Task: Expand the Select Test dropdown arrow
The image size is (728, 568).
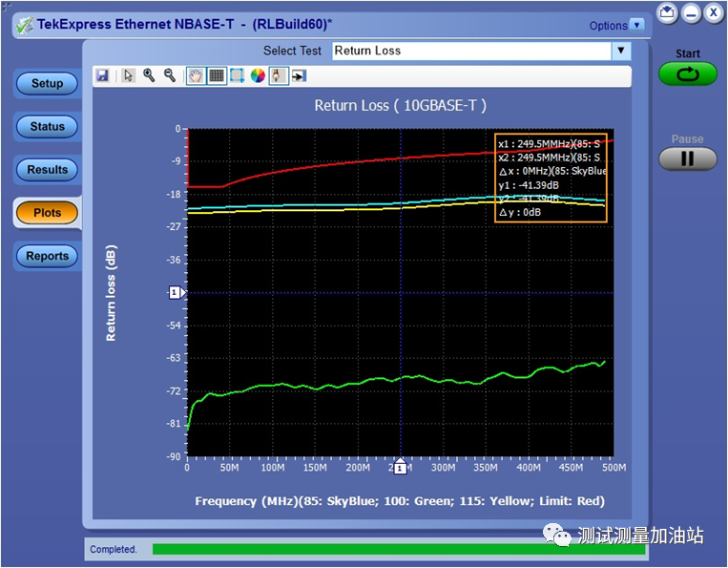Action: [621, 51]
